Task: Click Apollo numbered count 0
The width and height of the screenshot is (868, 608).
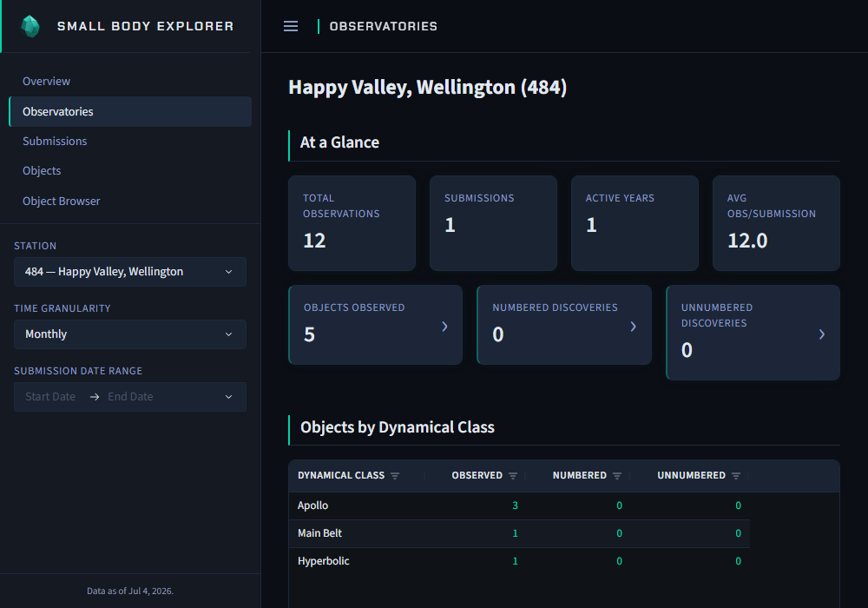Action: pos(620,506)
